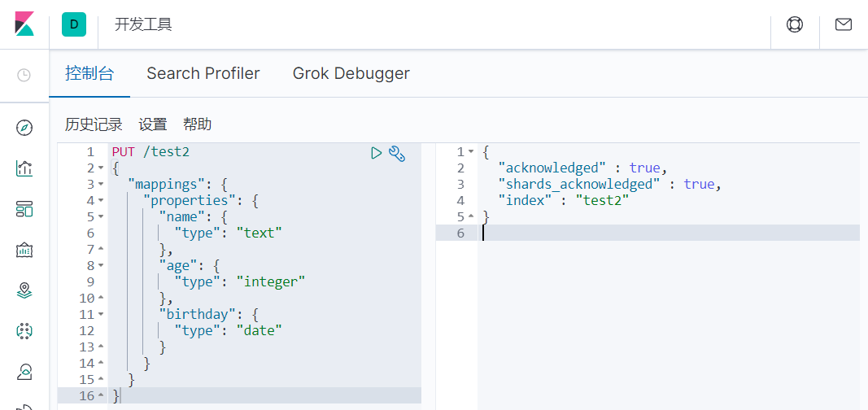Click fold arrow on request line 15
Image resolution: width=868 pixels, height=410 pixels.
click(101, 380)
